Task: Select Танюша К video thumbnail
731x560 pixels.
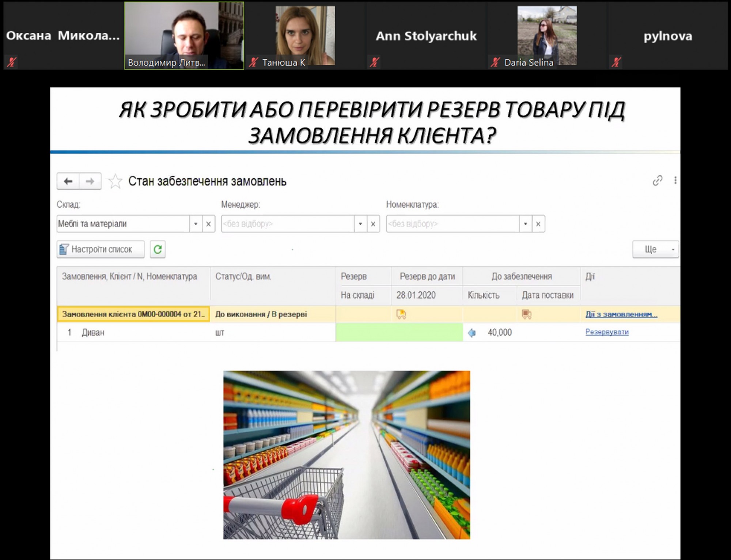Action: (305, 35)
